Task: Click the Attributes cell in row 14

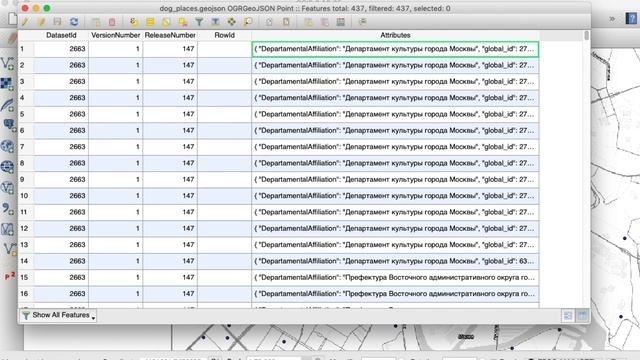Action: tap(396, 261)
